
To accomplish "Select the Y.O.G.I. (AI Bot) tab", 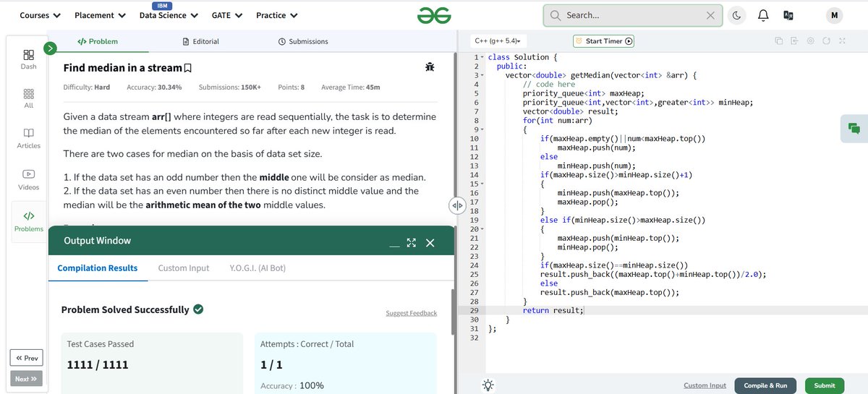I will pyautogui.click(x=258, y=268).
